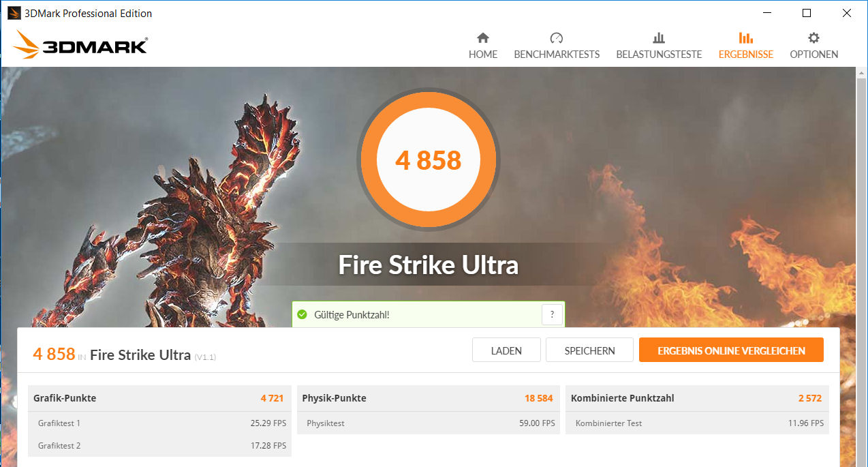Click the Physik-Punkte header
Viewport: 868px width, 467px height.
(428, 398)
